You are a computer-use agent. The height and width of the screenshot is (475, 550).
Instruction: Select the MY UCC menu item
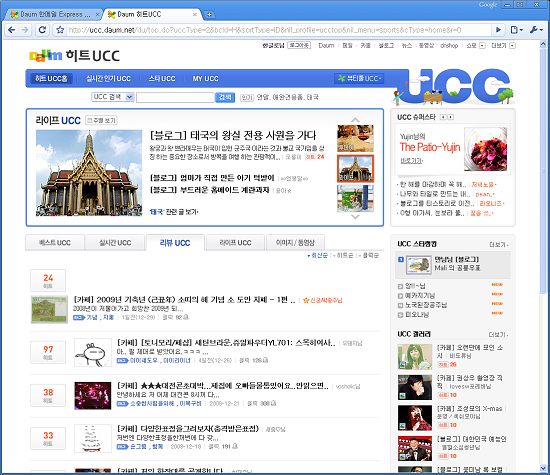point(206,79)
